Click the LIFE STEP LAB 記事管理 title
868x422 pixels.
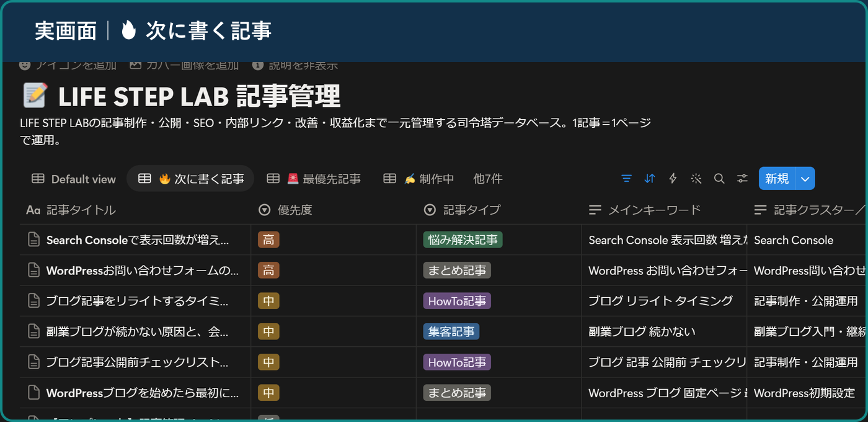coord(199,96)
